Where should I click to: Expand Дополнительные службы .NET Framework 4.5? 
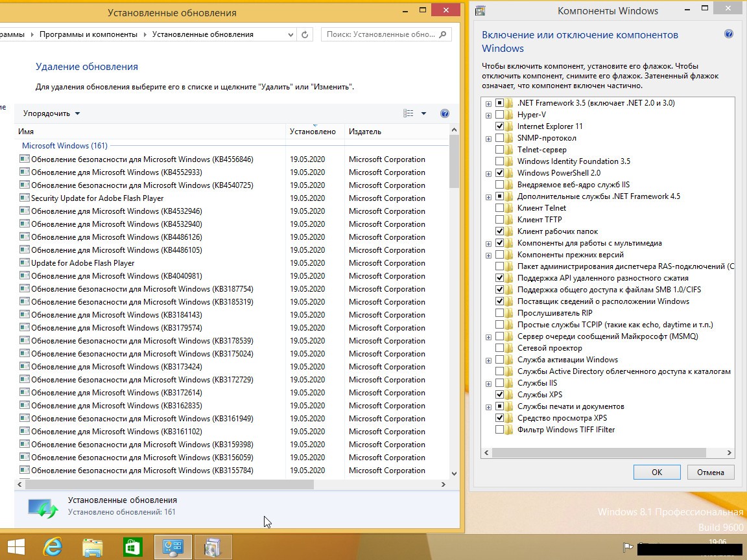pyautogui.click(x=488, y=197)
